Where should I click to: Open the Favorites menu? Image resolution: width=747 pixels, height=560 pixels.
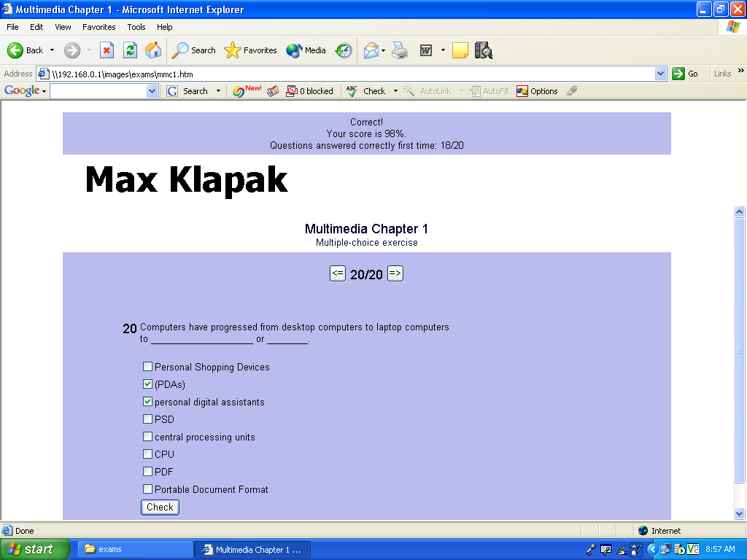pos(98,27)
